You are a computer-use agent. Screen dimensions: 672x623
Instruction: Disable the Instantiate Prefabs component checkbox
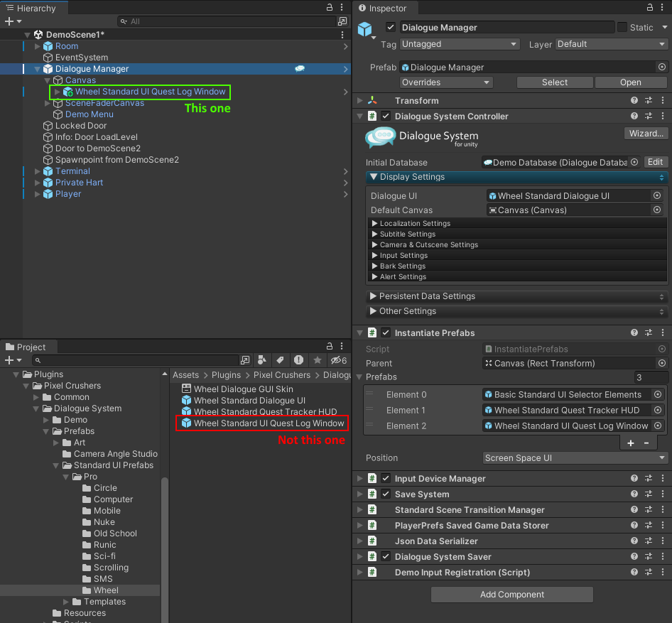[386, 332]
